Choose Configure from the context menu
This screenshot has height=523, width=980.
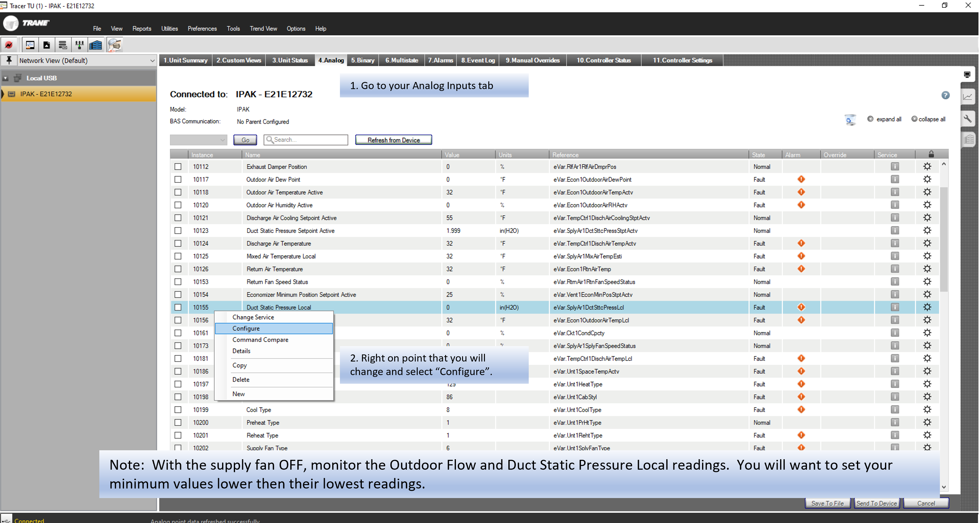tap(274, 329)
